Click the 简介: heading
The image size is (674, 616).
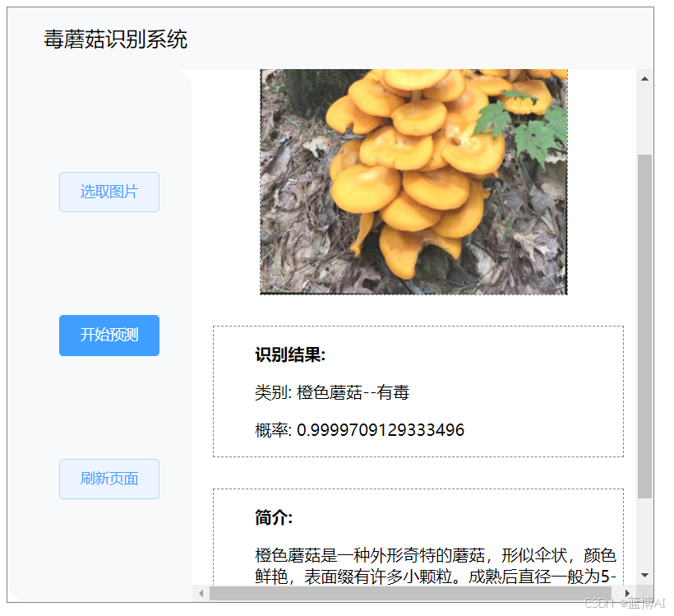point(274,517)
